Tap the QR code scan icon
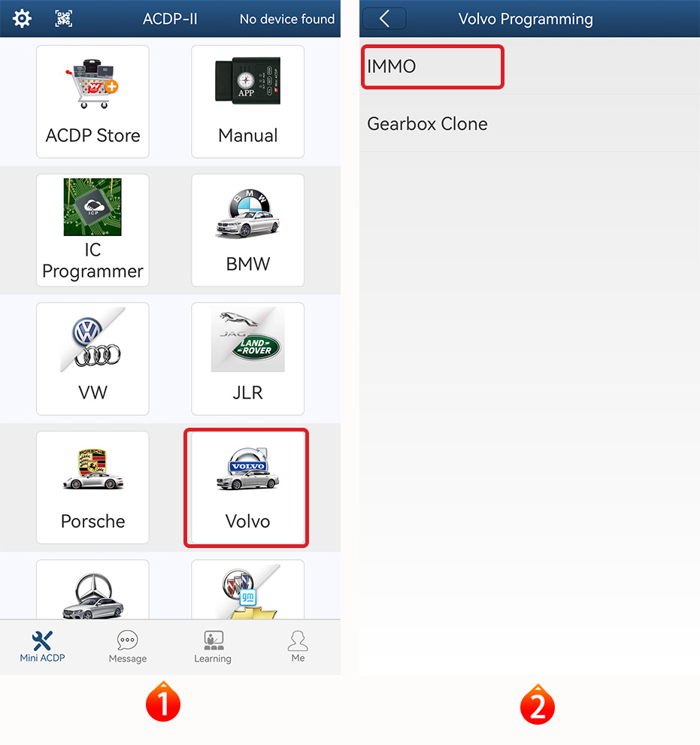Image resolution: width=700 pixels, height=745 pixels. [64, 19]
